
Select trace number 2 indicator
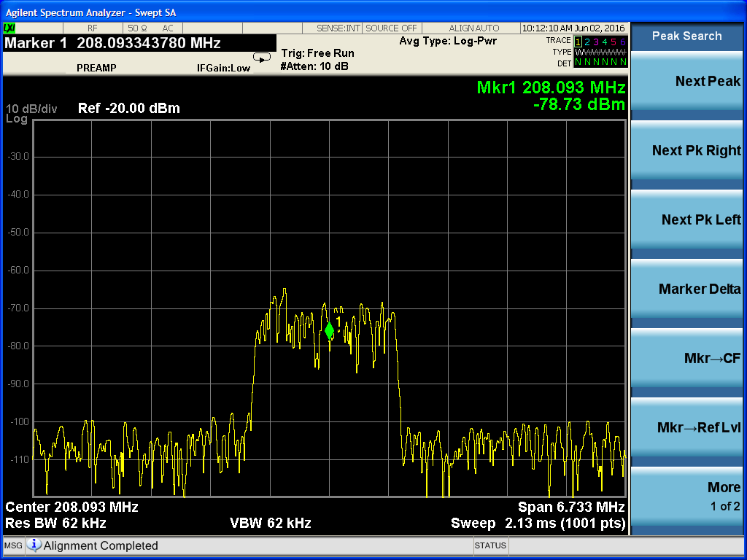[587, 42]
